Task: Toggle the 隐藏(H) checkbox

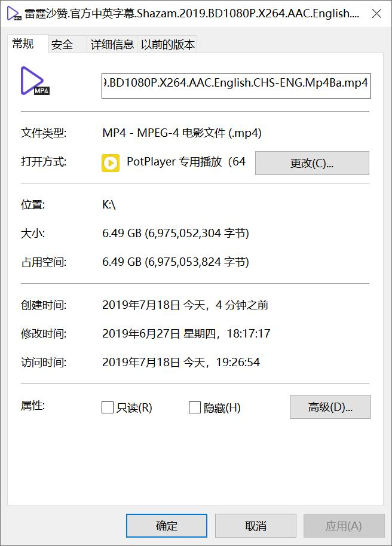Action: [195, 407]
